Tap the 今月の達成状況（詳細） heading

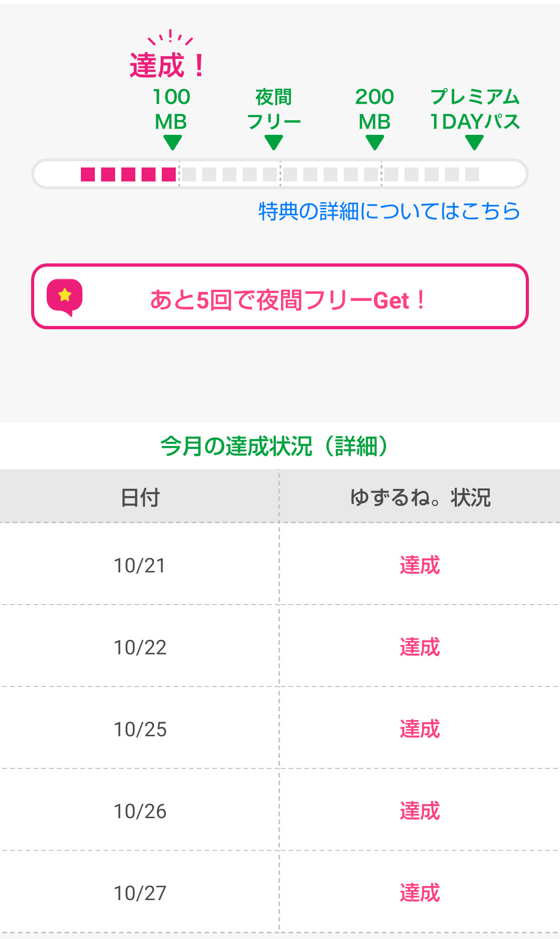(274, 446)
